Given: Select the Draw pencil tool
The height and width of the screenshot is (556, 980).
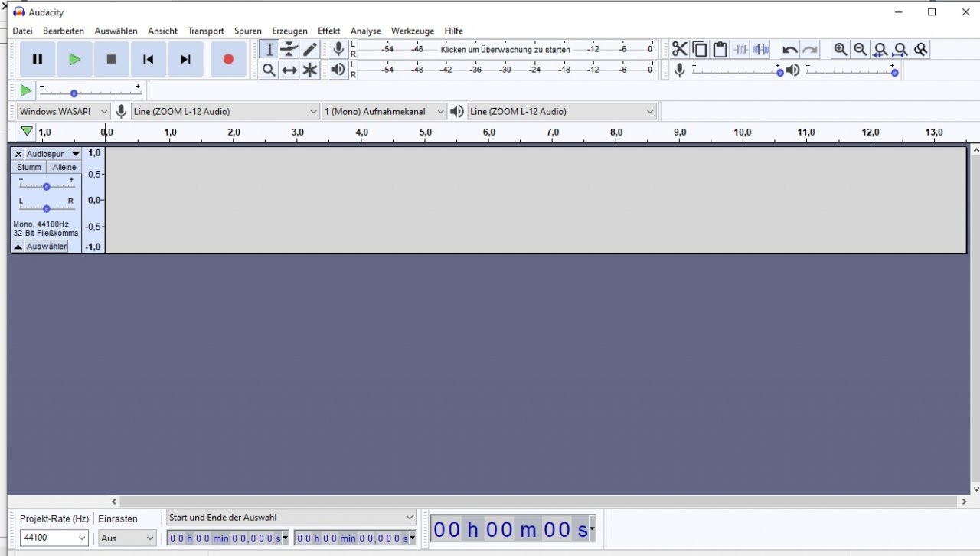Looking at the screenshot, I should coord(310,49).
